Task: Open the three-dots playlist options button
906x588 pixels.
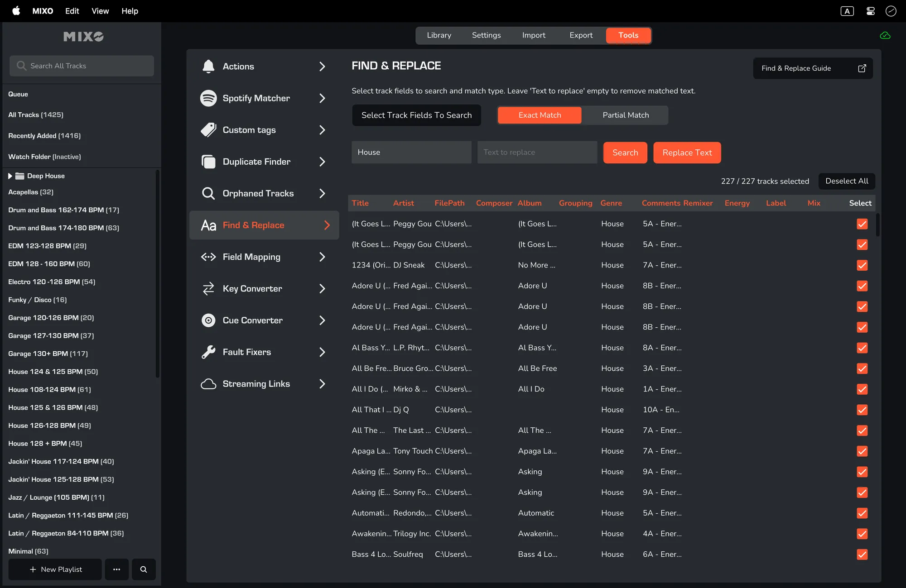Action: tap(116, 569)
